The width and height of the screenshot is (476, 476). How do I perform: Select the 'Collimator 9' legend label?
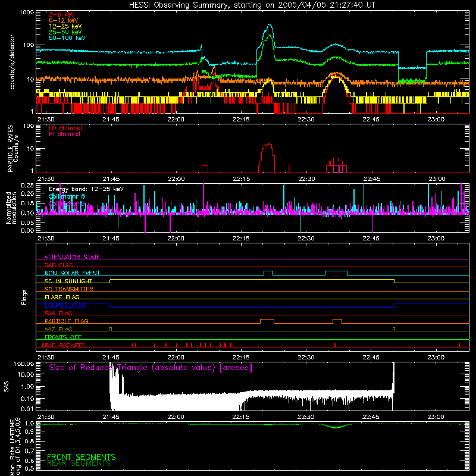point(67,203)
